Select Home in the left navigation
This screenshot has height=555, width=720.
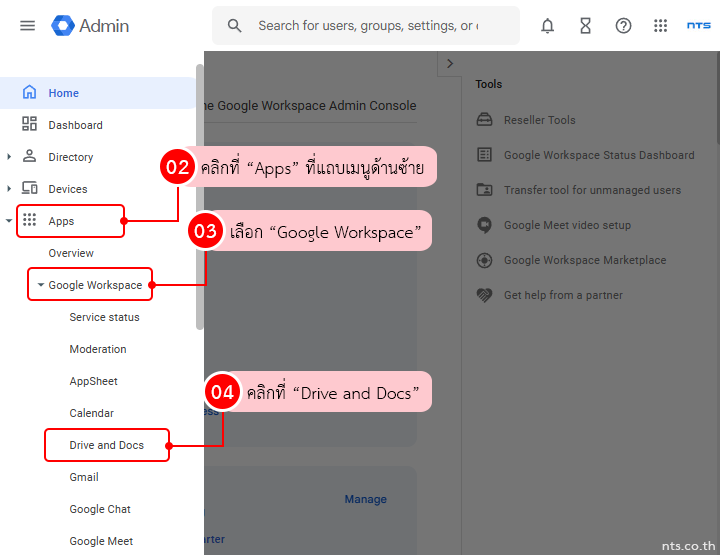(x=64, y=93)
